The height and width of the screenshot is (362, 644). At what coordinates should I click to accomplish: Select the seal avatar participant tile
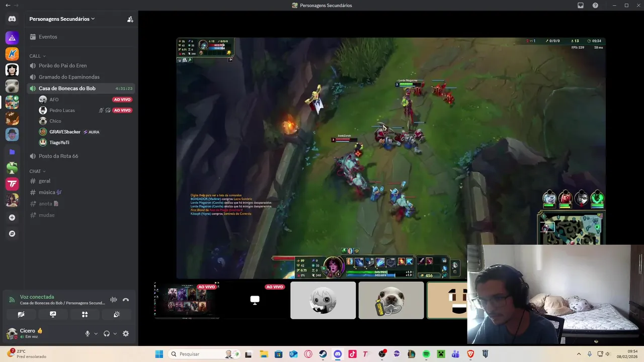point(391,300)
